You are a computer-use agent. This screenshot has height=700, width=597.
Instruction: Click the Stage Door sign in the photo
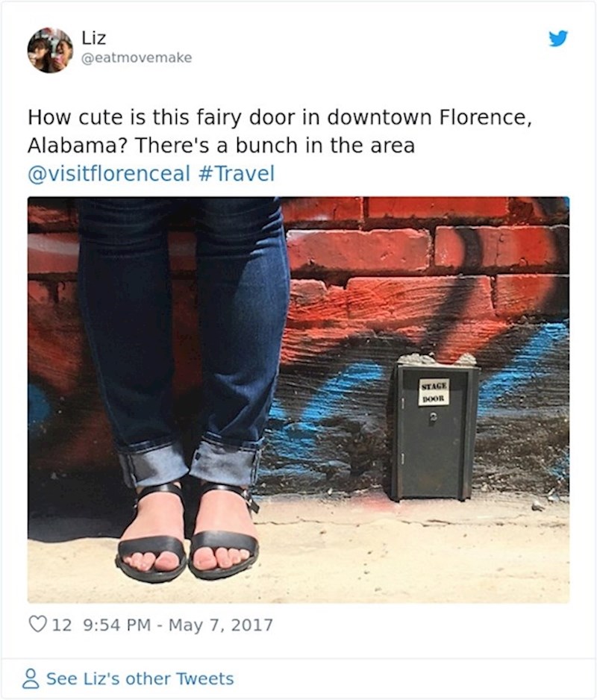(x=434, y=392)
